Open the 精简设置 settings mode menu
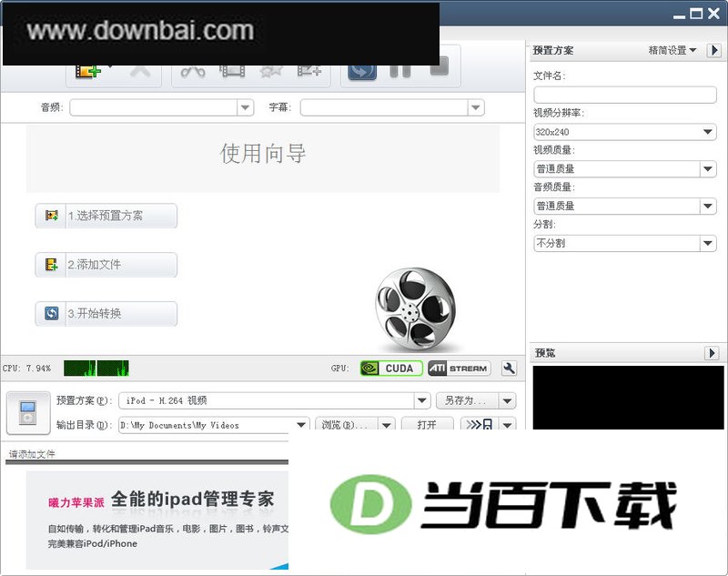 click(672, 50)
